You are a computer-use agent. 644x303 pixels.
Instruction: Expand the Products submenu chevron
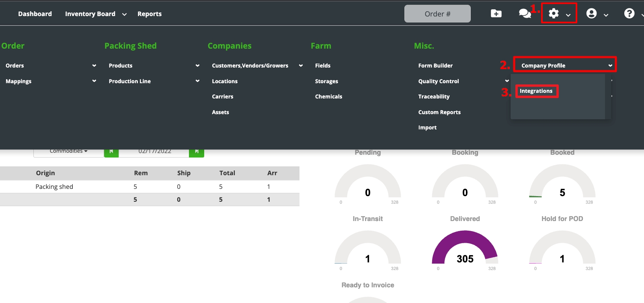pos(197,66)
